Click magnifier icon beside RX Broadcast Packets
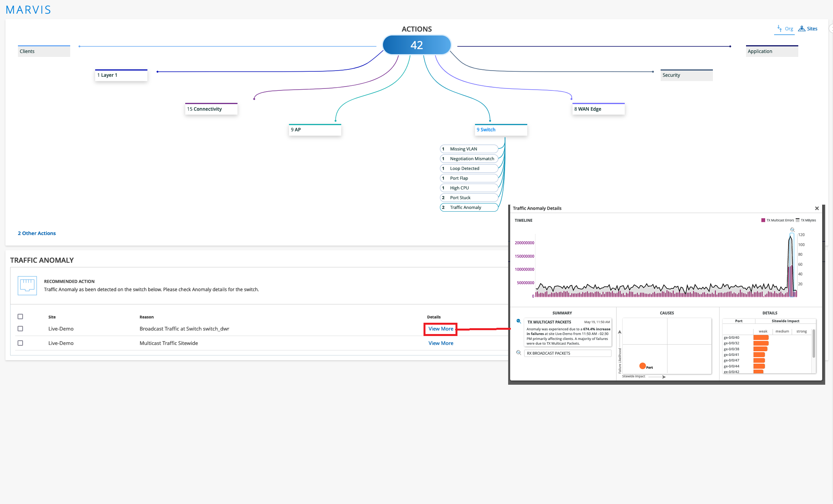This screenshot has width=833, height=504. [x=519, y=353]
